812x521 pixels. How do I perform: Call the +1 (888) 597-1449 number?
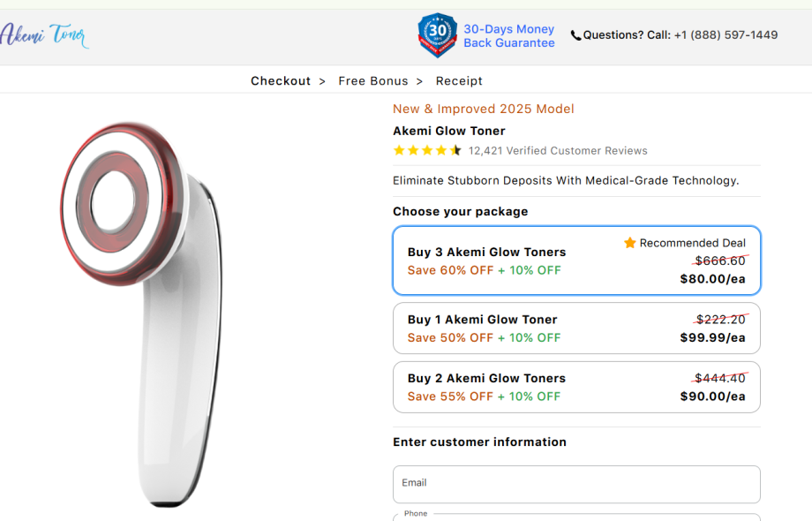726,35
